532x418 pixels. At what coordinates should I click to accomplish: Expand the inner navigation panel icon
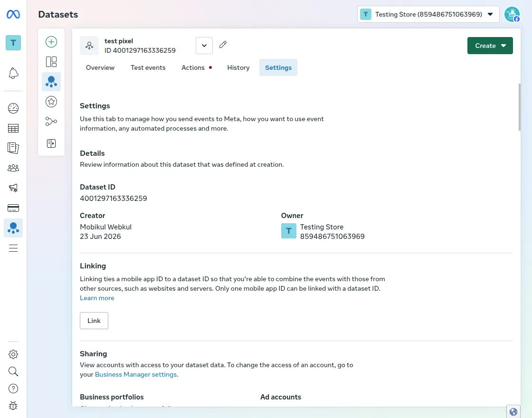(x=51, y=143)
